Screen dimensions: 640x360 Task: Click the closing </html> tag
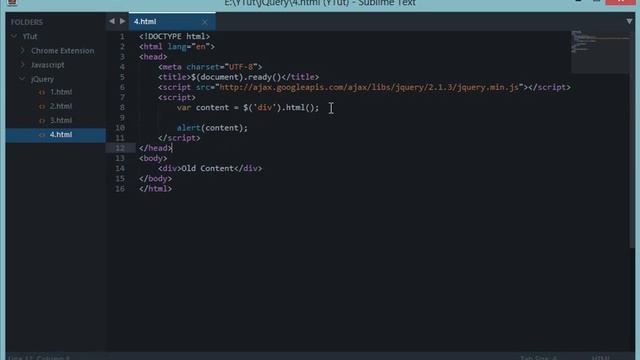tap(156, 189)
